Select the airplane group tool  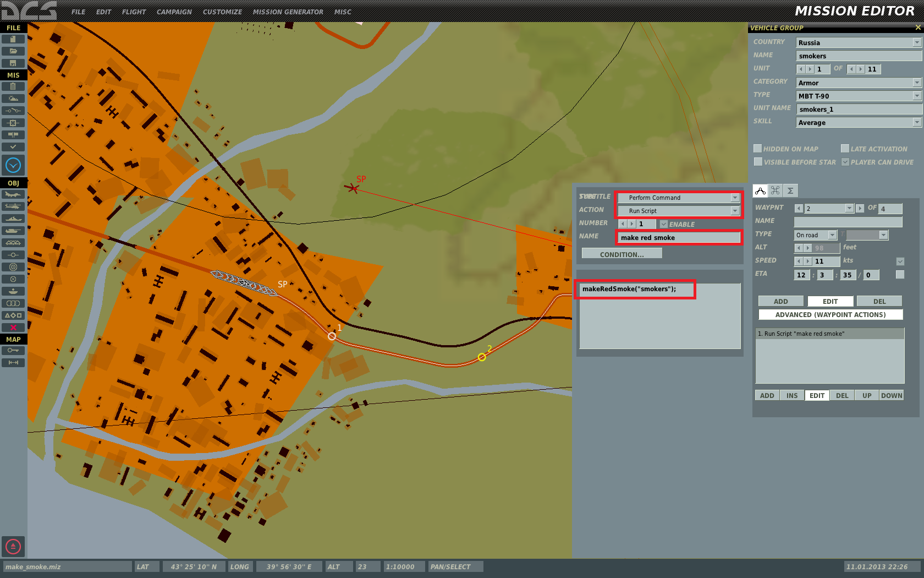[x=13, y=194]
